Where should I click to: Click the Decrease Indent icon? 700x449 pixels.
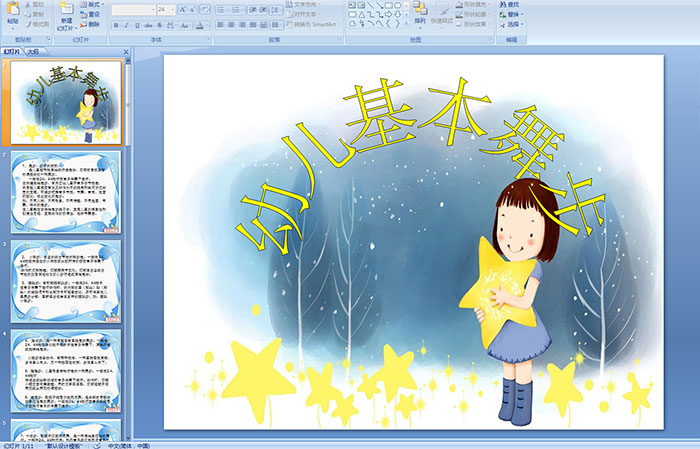tap(252, 9)
